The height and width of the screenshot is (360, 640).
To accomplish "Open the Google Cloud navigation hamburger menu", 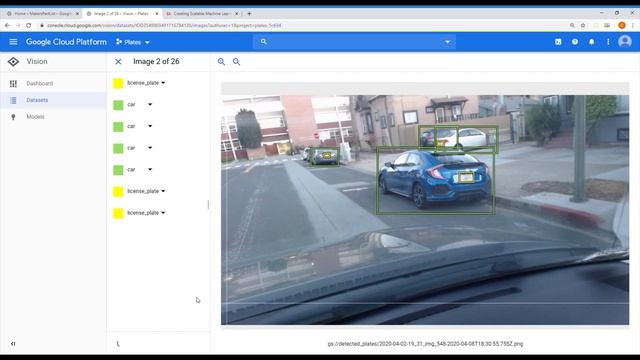I will [x=13, y=42].
